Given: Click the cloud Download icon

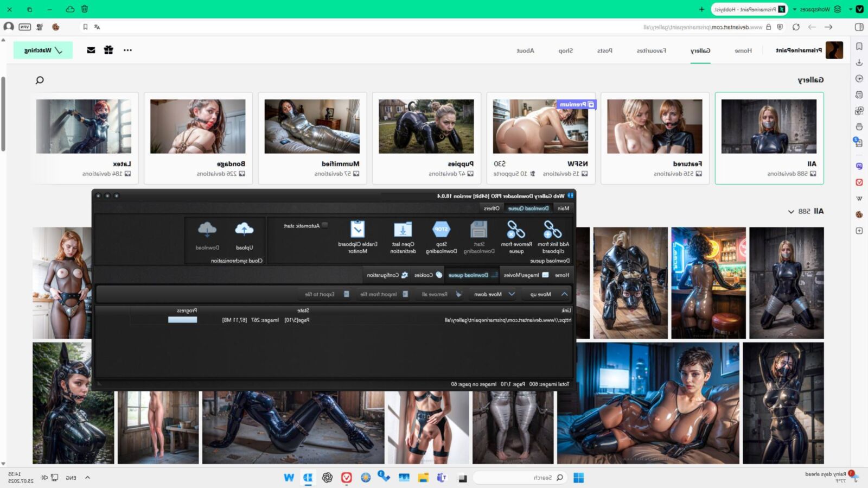Looking at the screenshot, I should pos(207,230).
